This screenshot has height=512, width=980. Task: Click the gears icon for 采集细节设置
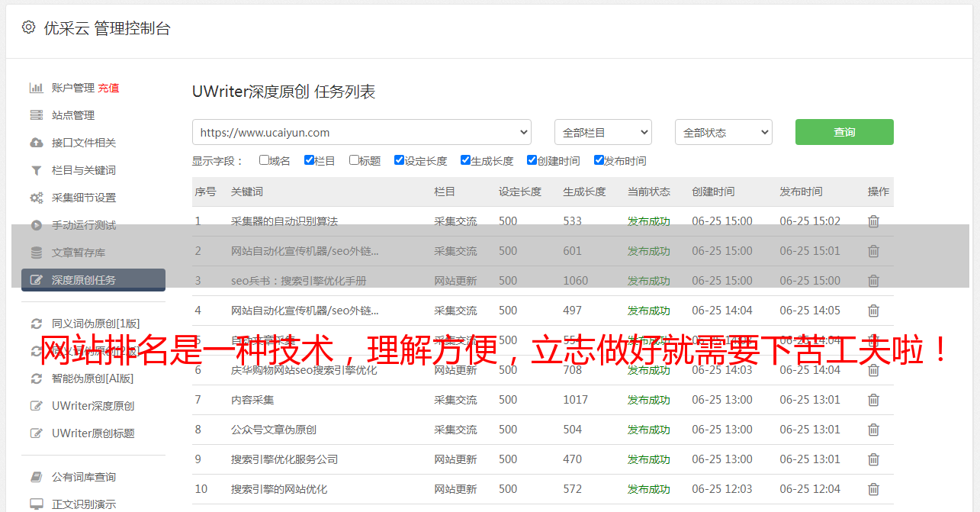click(36, 198)
